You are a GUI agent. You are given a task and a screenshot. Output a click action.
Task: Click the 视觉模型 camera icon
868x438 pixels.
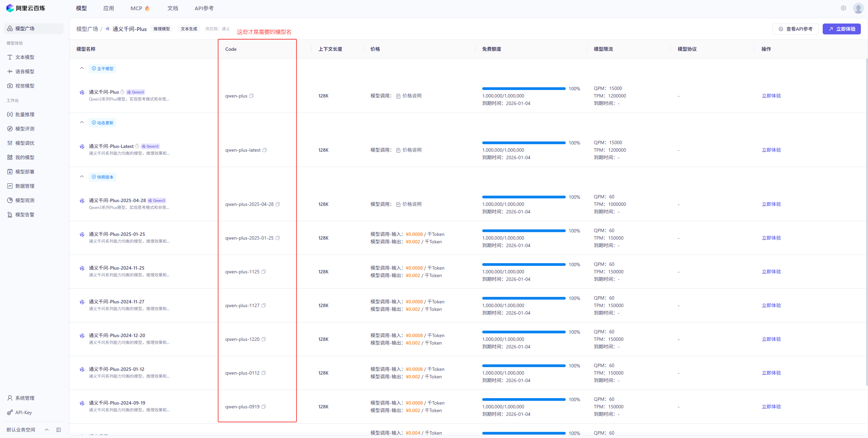[10, 86]
